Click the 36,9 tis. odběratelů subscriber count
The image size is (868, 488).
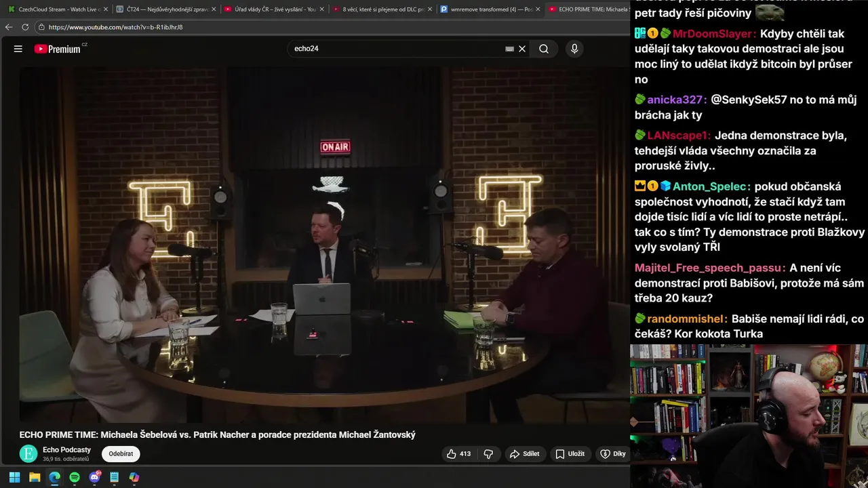[x=66, y=459]
